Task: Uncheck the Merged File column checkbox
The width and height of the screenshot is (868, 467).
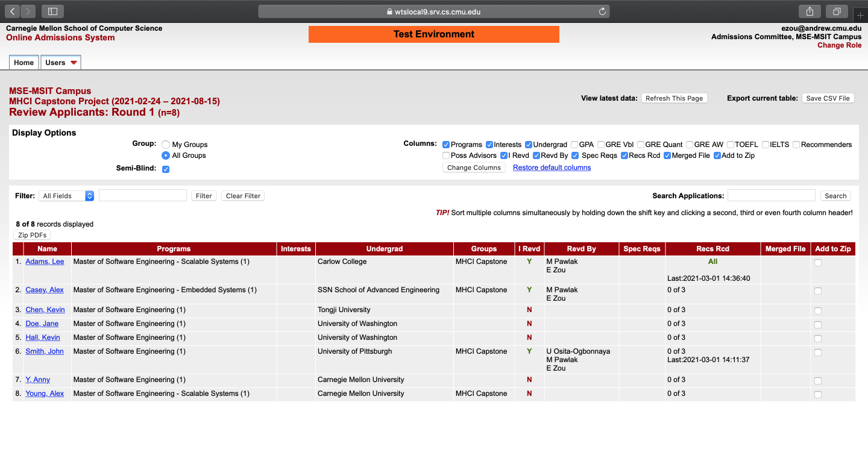Action: click(x=667, y=155)
